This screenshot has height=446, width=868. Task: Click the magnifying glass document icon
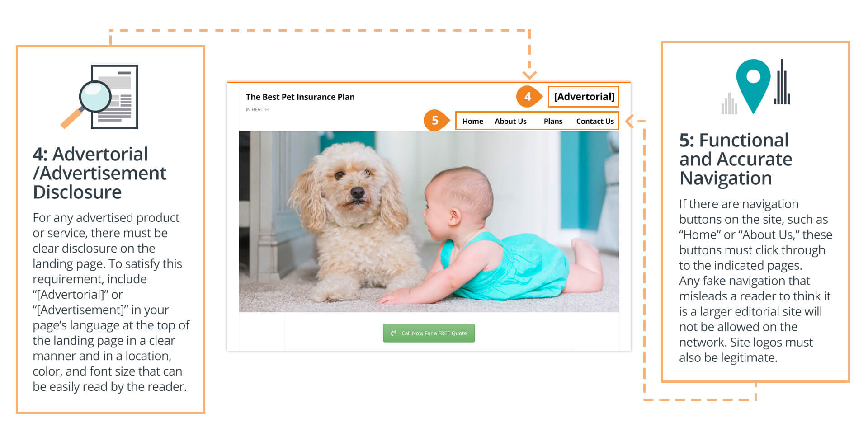tap(99, 97)
